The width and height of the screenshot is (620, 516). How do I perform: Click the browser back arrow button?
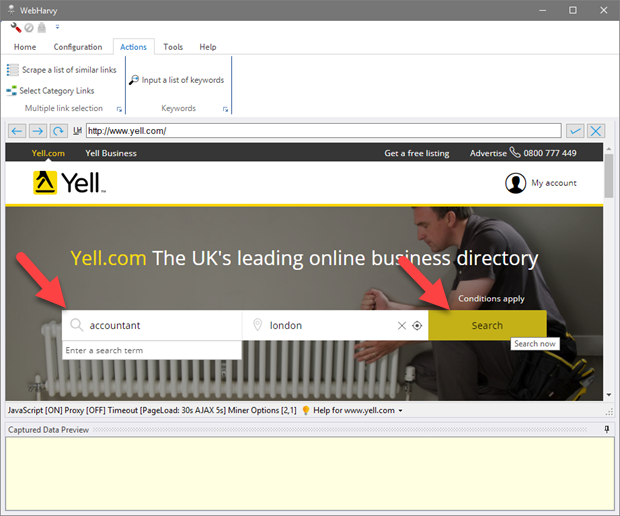tap(17, 131)
